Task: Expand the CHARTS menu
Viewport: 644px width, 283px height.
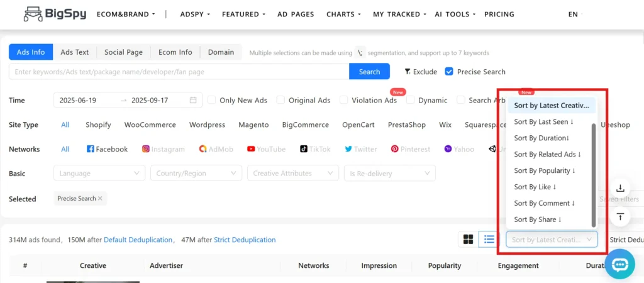Action: coord(344,14)
